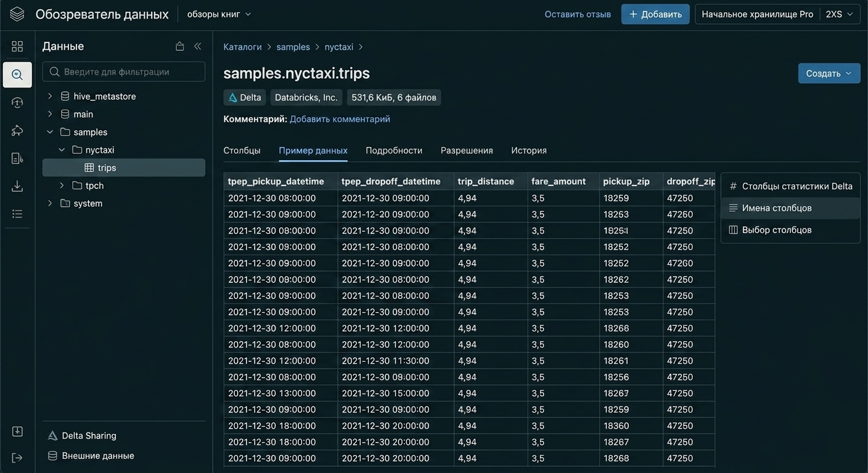Viewport: 868px width, 473px height.
Task: Expand the tpch schema node
Action: click(62, 185)
